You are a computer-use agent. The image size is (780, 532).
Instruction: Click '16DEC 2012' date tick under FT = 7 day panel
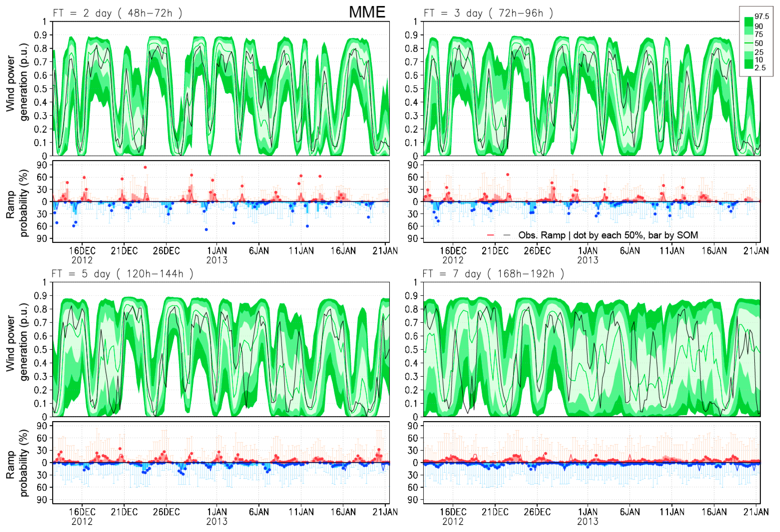point(453,516)
